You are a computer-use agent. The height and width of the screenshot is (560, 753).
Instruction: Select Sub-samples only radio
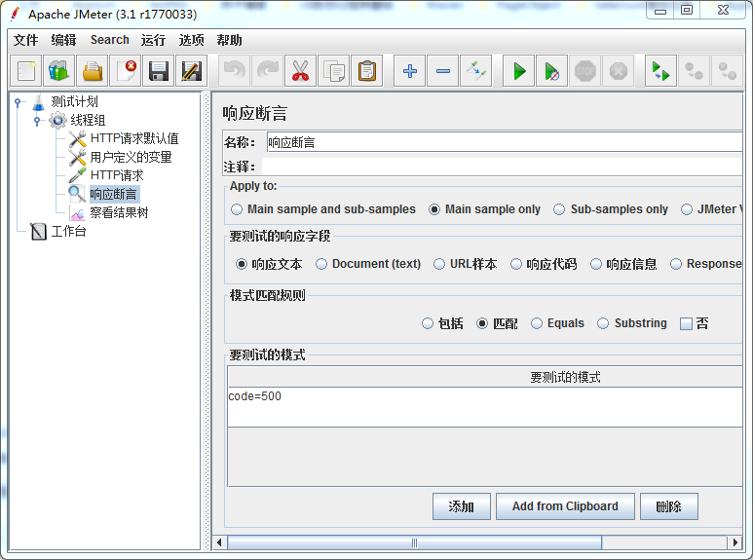pos(611,209)
